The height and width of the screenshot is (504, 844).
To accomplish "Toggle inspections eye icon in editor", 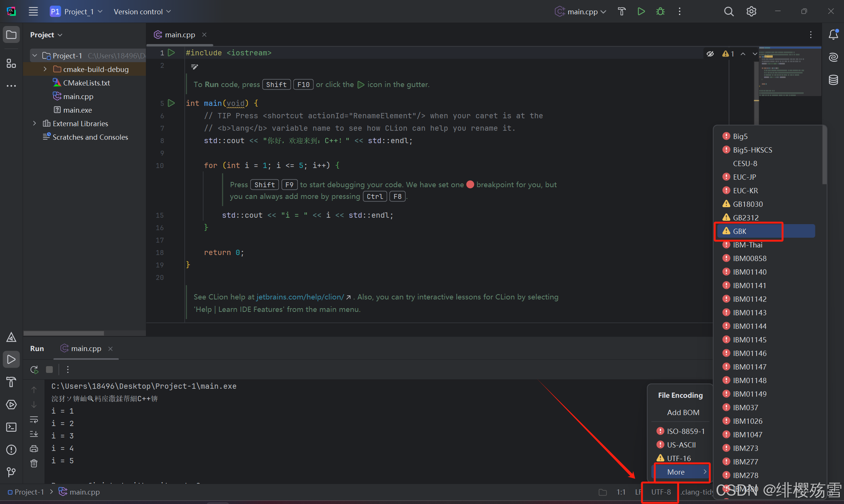I will click(x=710, y=54).
